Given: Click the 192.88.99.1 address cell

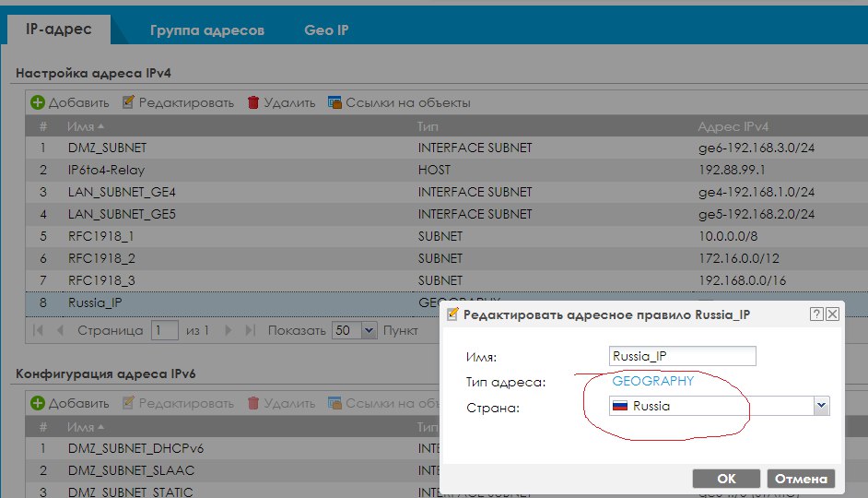Looking at the screenshot, I should pyautogui.click(x=732, y=170).
